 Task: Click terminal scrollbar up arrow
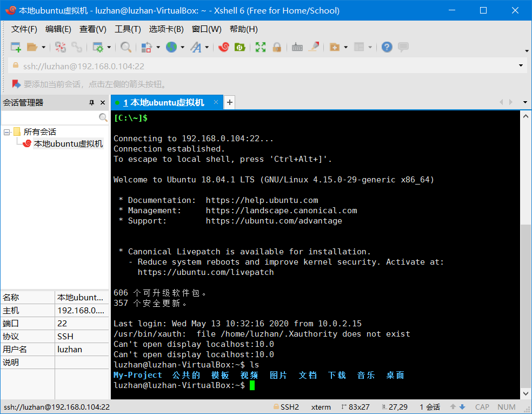526,116
